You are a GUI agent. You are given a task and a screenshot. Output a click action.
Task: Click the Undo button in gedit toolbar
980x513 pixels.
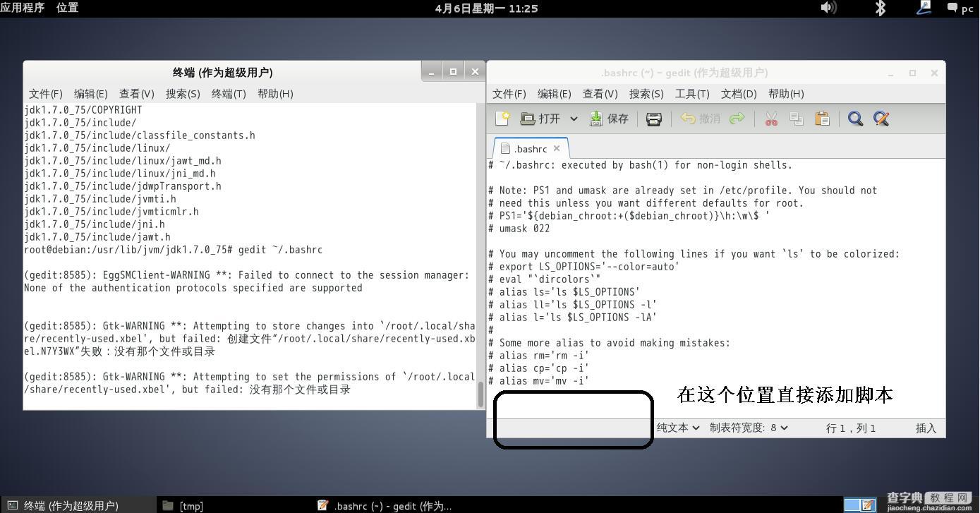pos(700,119)
